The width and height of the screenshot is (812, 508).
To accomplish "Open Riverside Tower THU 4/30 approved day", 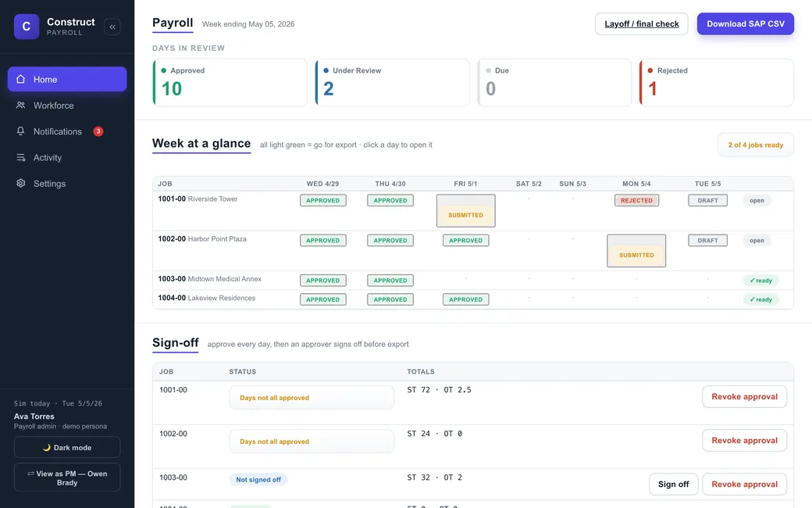I will click(390, 201).
